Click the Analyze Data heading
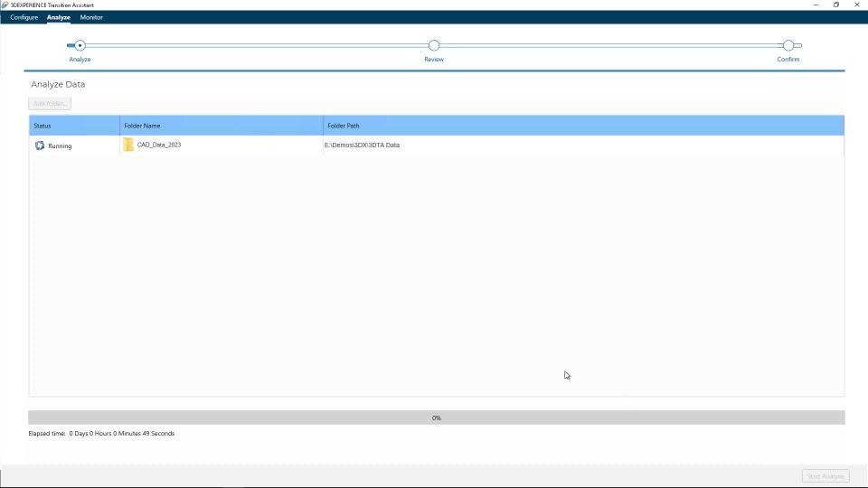Screen dimensions: 868x488 tap(58, 84)
